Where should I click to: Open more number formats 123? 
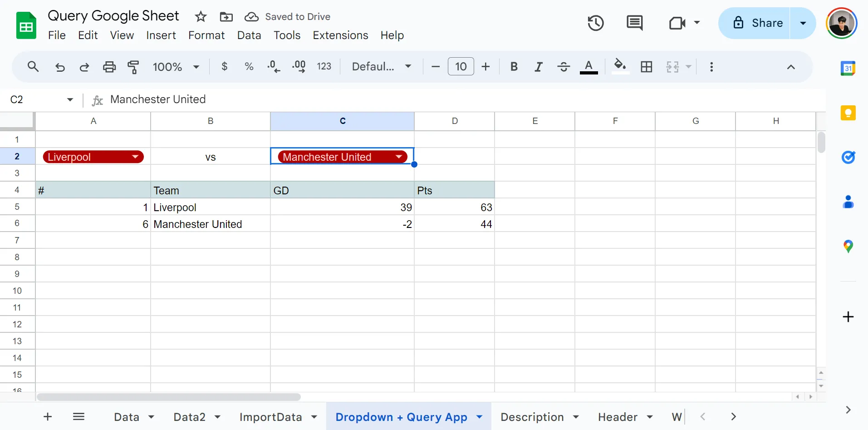324,66
